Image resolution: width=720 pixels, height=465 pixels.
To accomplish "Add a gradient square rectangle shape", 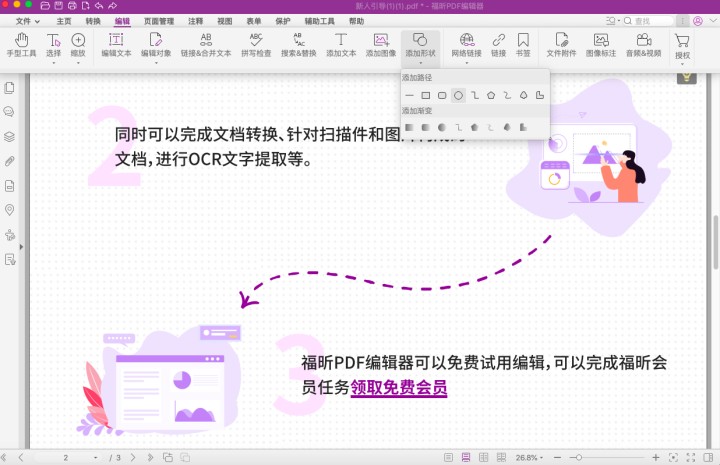I will (x=410, y=127).
